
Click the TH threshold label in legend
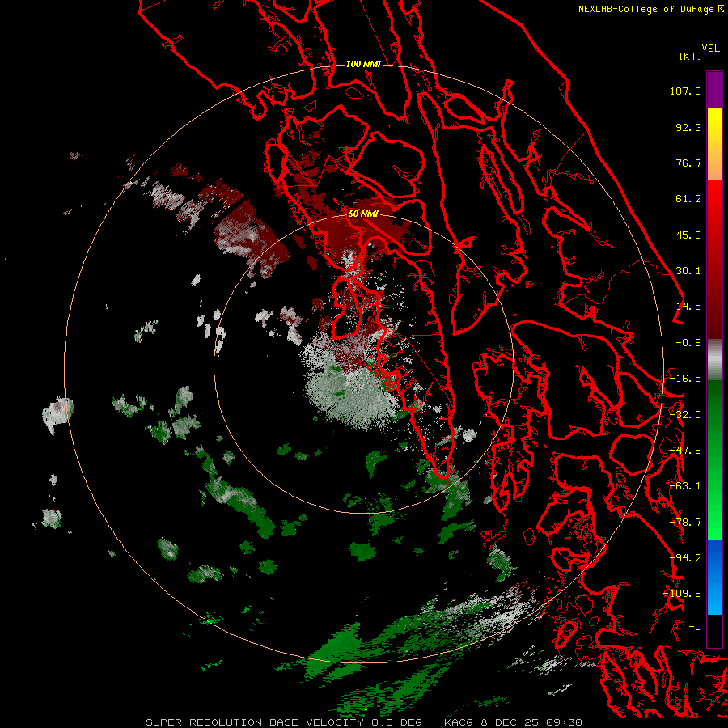[695, 630]
